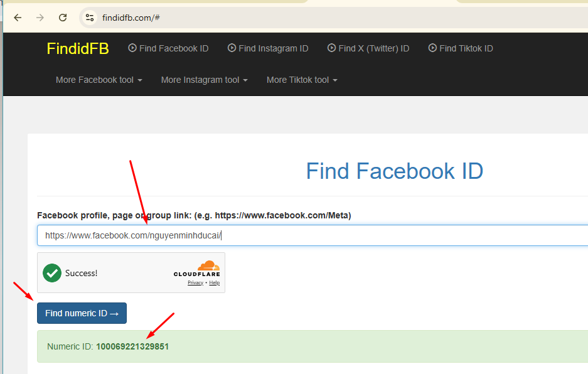The width and height of the screenshot is (588, 374).
Task: Click the Facebook profile, page or group link label
Action: (194, 215)
